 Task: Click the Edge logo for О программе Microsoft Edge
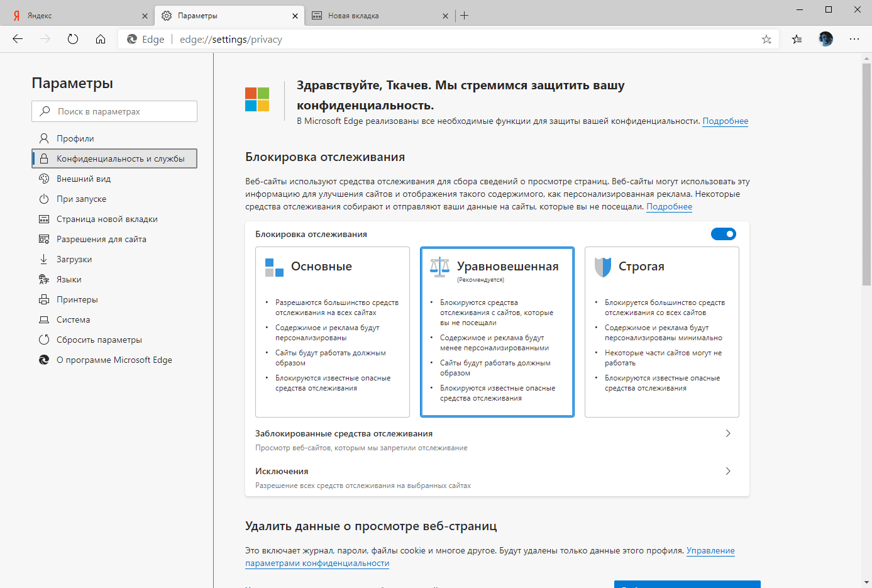click(x=44, y=360)
